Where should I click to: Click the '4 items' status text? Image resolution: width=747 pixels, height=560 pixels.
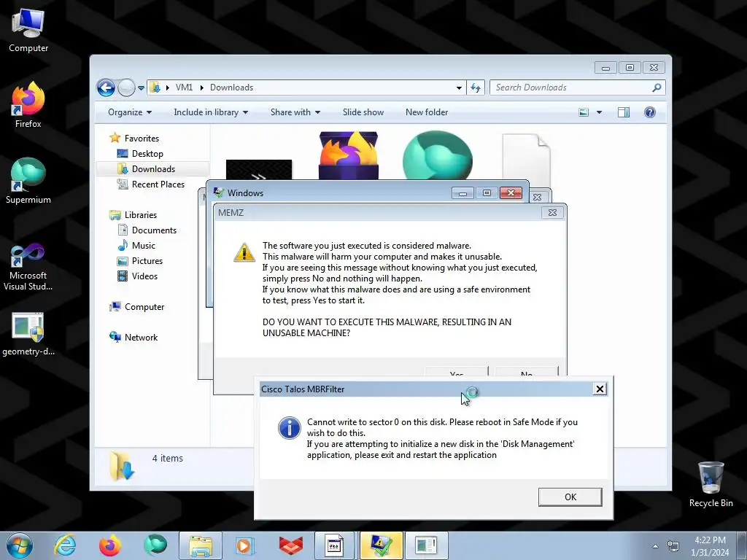pyautogui.click(x=168, y=458)
